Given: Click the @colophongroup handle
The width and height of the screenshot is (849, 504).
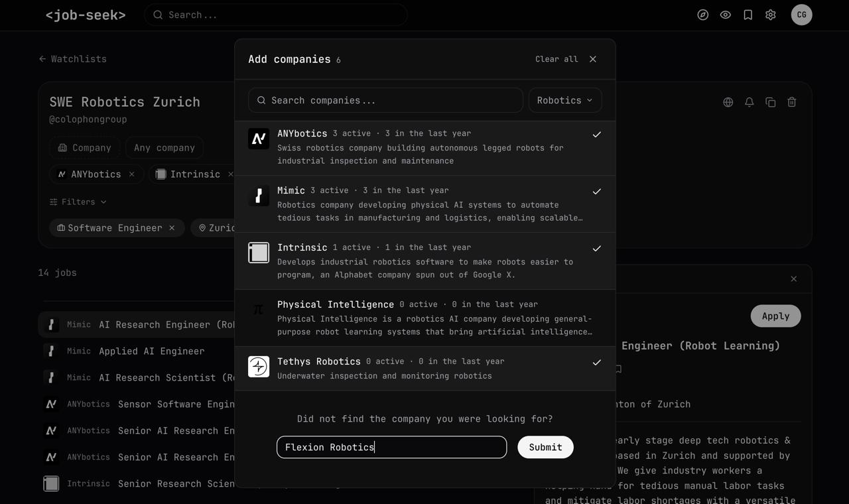Looking at the screenshot, I should [x=88, y=119].
